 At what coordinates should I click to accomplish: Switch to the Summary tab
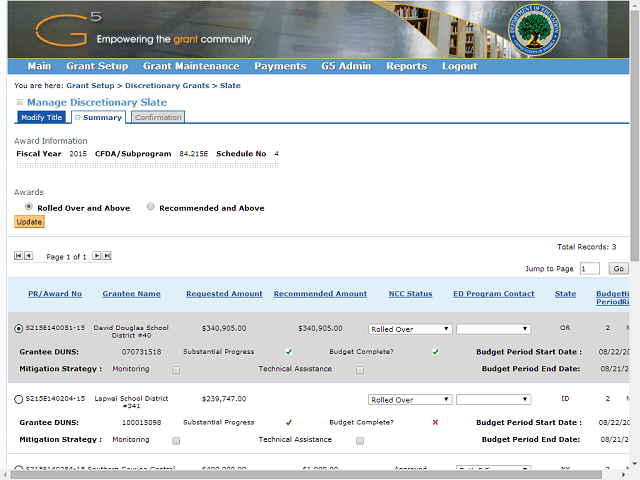(x=98, y=117)
